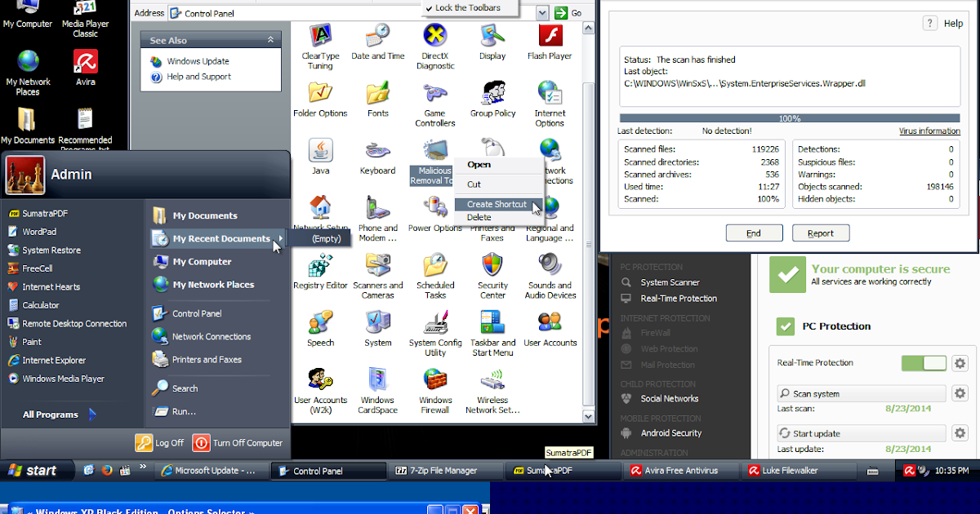This screenshot has width=980, height=514.
Task: Expand the Address bar dropdown
Action: point(542,13)
